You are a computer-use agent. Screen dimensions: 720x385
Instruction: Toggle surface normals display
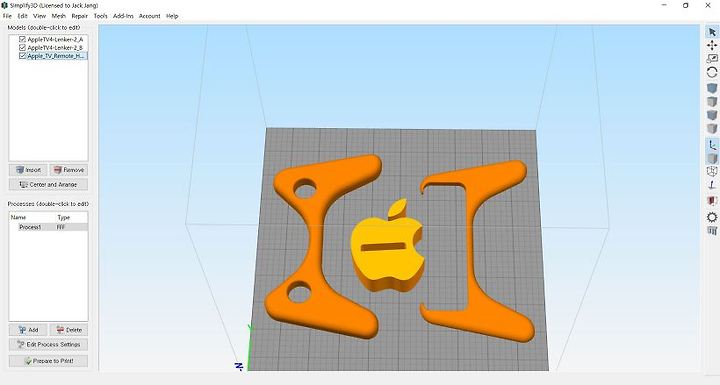pyautogui.click(x=712, y=185)
